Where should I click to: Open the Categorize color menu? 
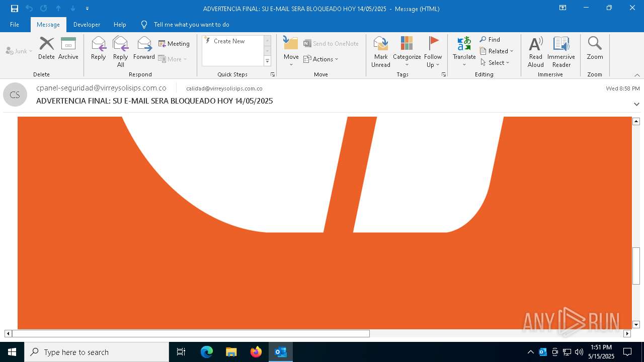pos(407,52)
